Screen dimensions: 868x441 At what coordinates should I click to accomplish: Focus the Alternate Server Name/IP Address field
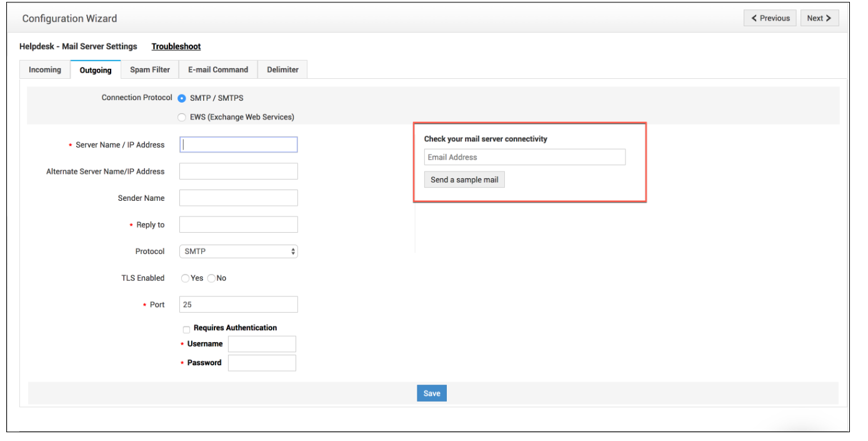coord(238,171)
